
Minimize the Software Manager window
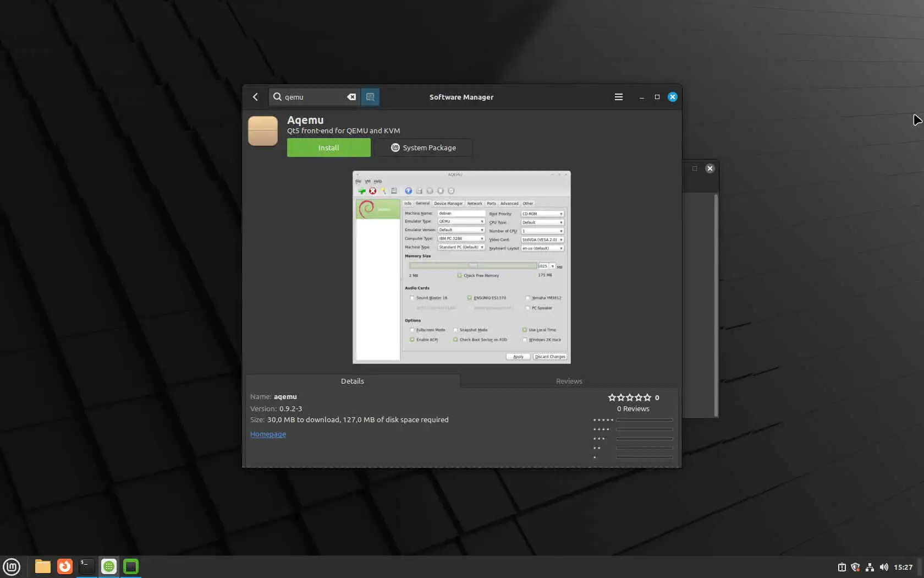coord(641,97)
